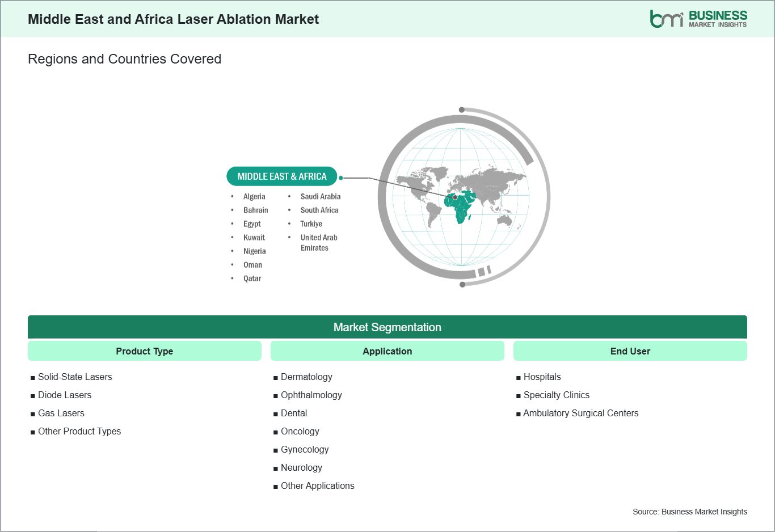The image size is (775, 532).
Task: Open the Product Type column header
Action: pyautogui.click(x=145, y=351)
